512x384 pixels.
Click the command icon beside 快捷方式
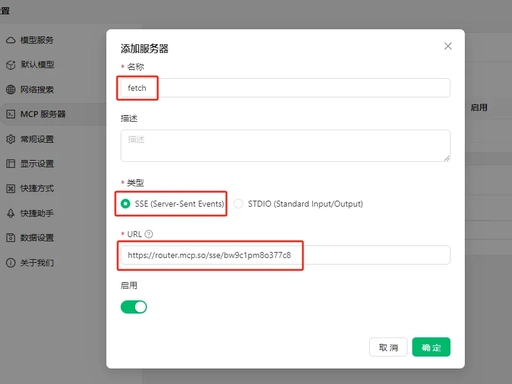(x=11, y=188)
